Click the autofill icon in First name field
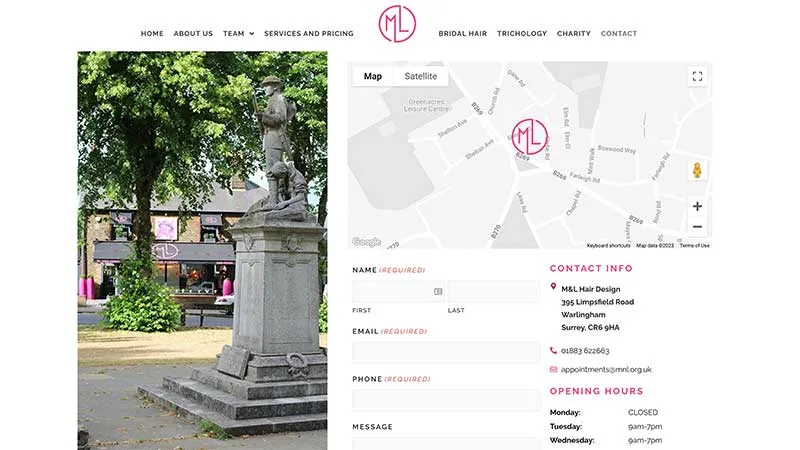 click(438, 292)
